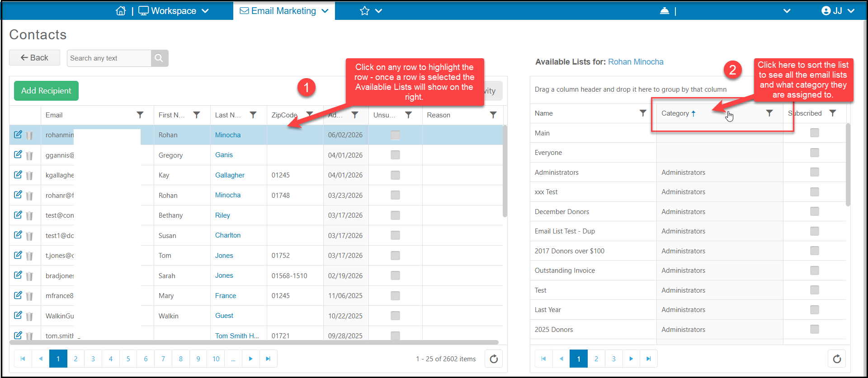Go to contacts page 2
The image size is (868, 378).
[75, 359]
